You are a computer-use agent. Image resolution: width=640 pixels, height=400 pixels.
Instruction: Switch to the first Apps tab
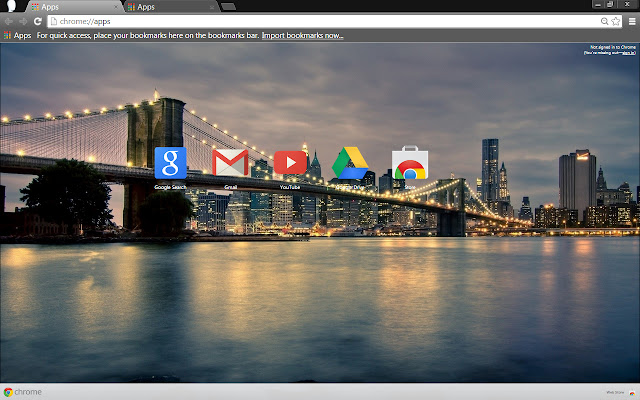pyautogui.click(x=73, y=7)
